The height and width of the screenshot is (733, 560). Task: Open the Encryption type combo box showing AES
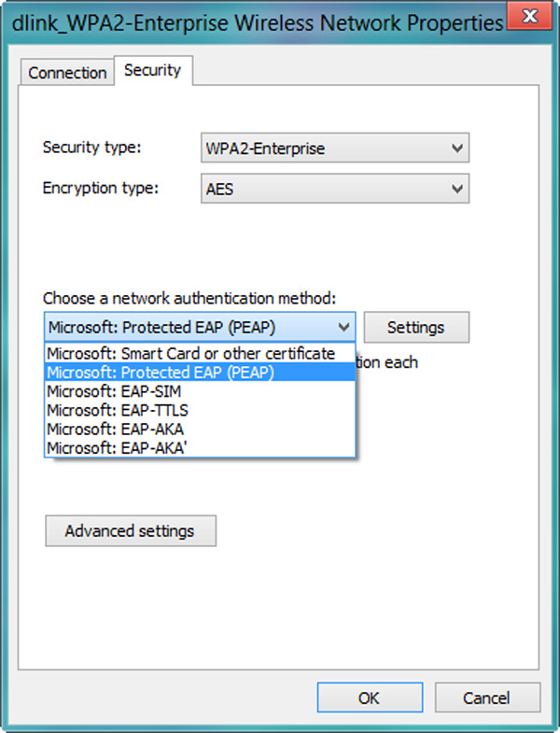tap(335, 189)
